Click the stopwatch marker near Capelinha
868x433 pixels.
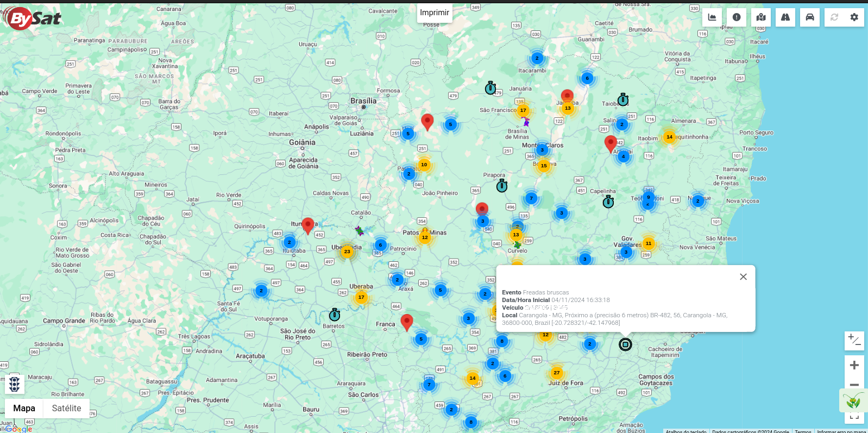coord(608,202)
